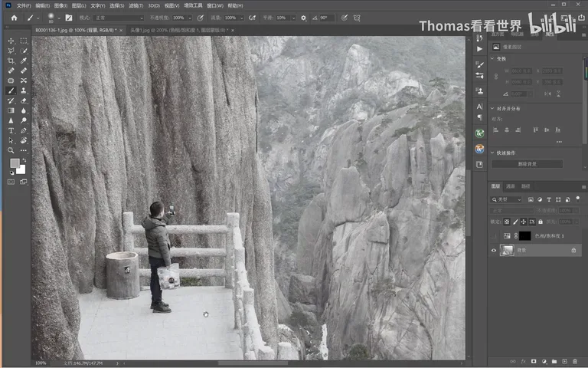Select the Horizontal Type tool
Viewport: 588px width, 368px height.
11,130
